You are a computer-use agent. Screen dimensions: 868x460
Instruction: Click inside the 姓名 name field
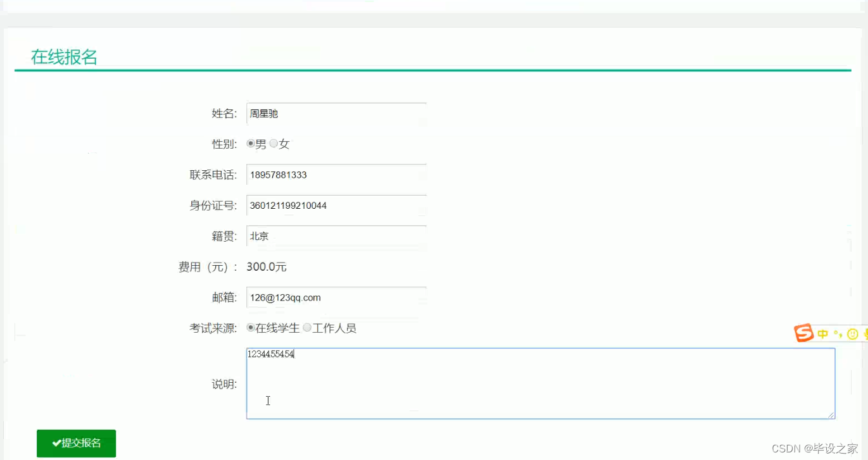(x=336, y=114)
